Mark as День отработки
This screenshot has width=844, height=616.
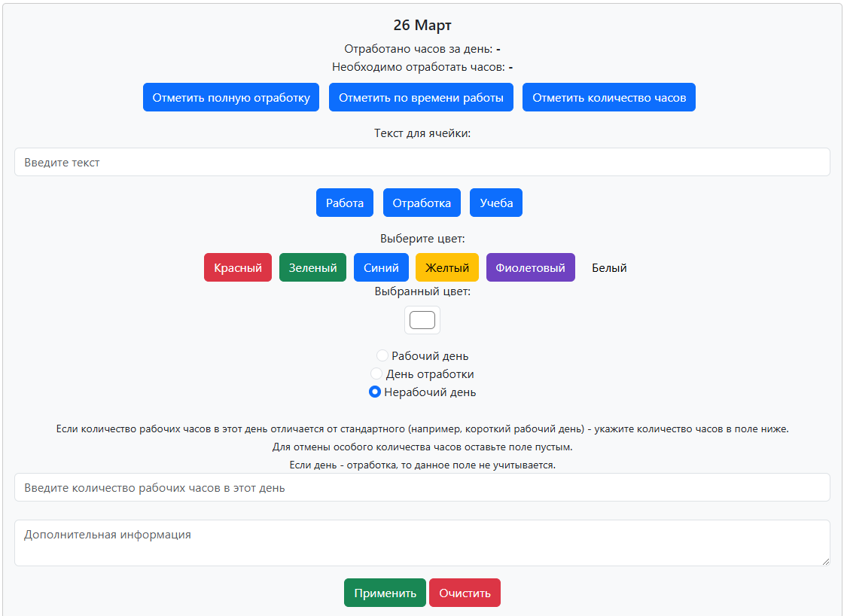(x=377, y=374)
